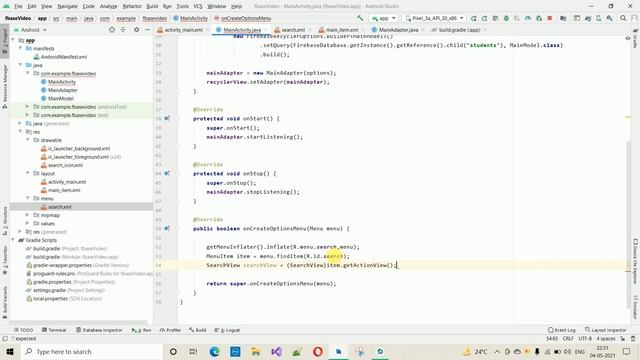Open Project panel settings gear
Viewport: 640px width, 360px height.
click(x=136, y=30)
